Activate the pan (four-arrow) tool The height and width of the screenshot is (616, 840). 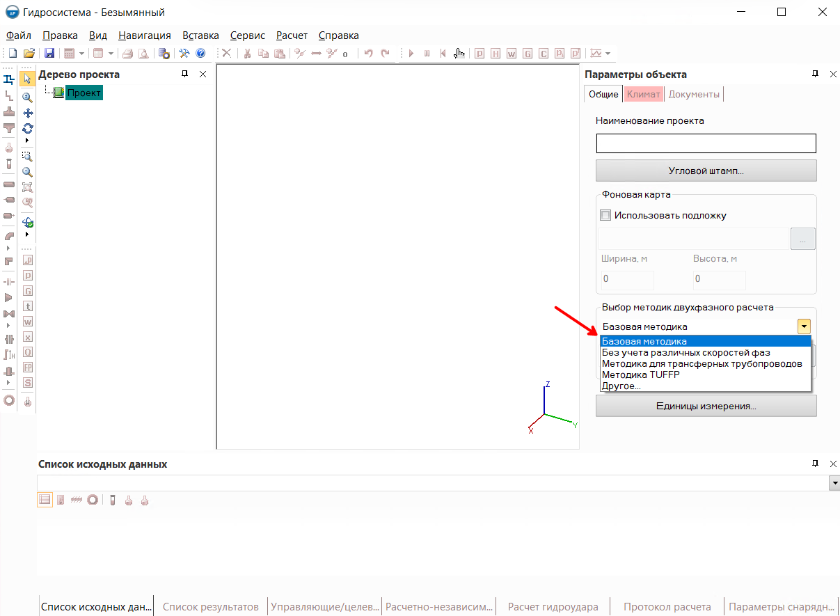28,113
